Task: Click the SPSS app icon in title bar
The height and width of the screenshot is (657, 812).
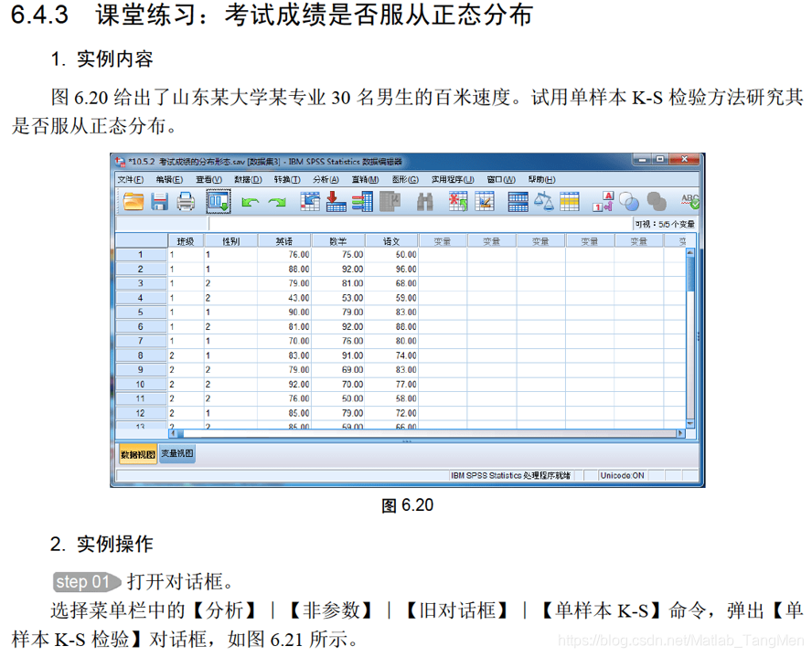Action: tap(121, 162)
